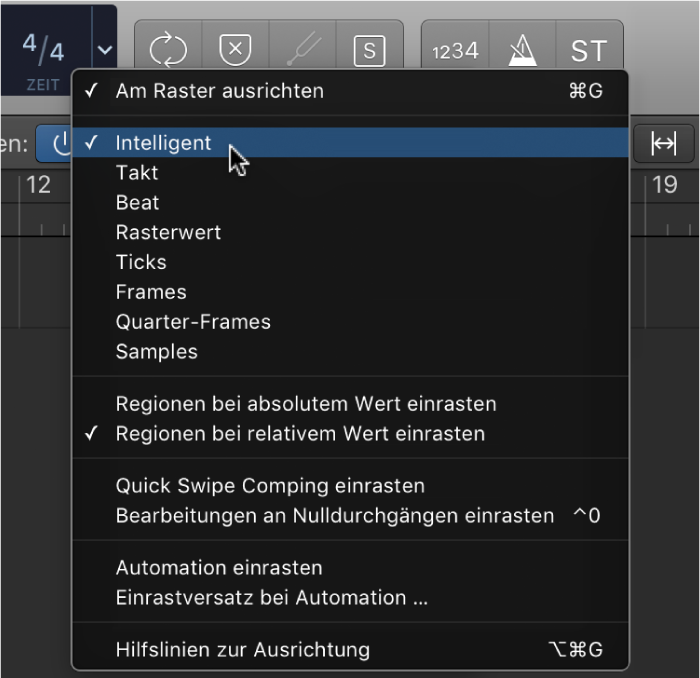Image resolution: width=700 pixels, height=678 pixels.
Task: Click bar 19 on the ruler
Action: (x=664, y=184)
